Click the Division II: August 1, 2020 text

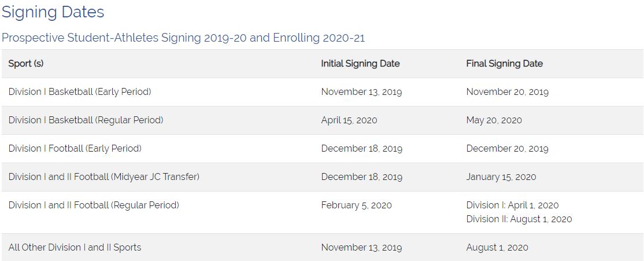tap(519, 219)
